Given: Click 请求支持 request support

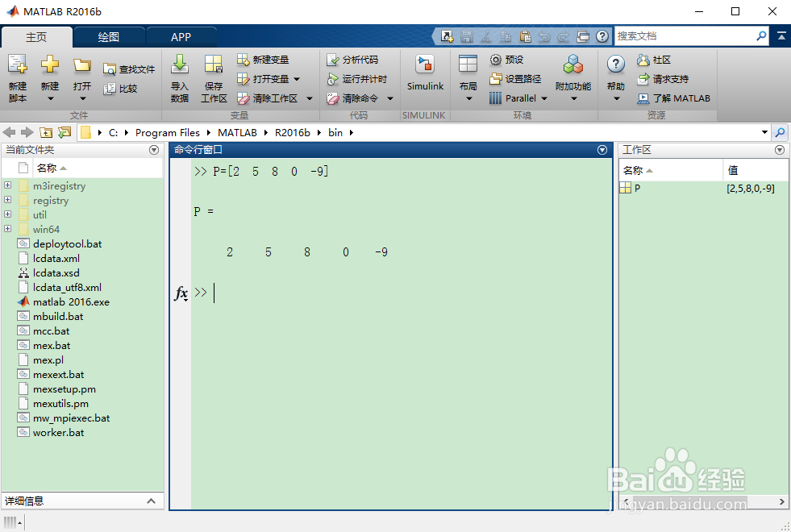Looking at the screenshot, I should 663,79.
